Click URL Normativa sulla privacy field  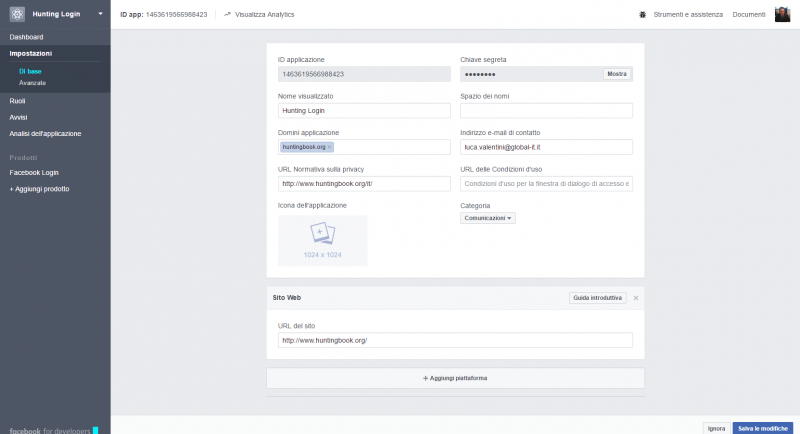364,184
